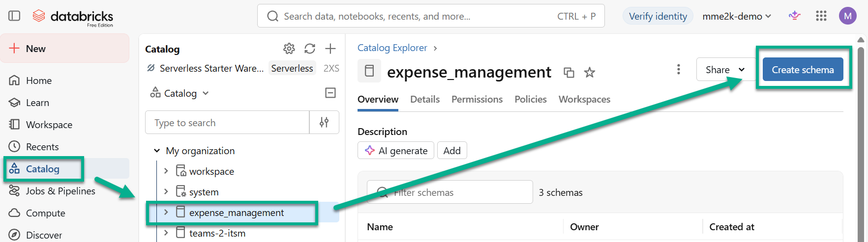Open the user avatar M menu
868x242 pixels.
click(x=848, y=16)
